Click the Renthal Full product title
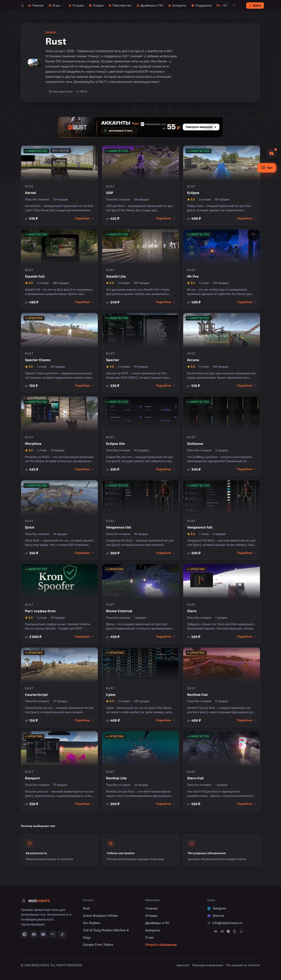 tap(197, 695)
